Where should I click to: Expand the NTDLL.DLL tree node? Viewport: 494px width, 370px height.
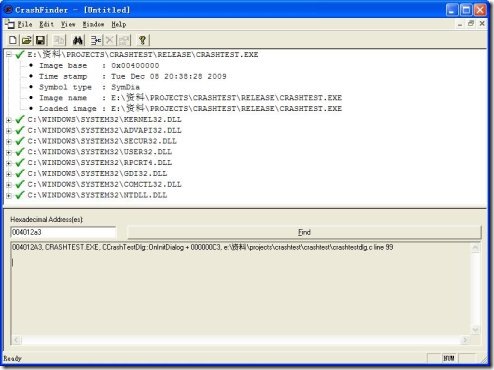(x=9, y=195)
